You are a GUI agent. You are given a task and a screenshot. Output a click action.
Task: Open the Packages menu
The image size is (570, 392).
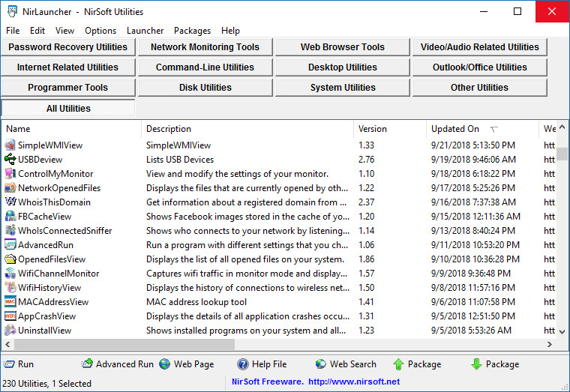pos(192,31)
